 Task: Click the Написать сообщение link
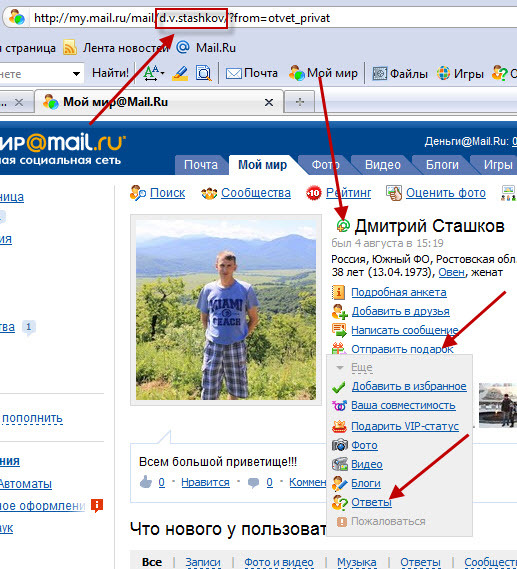(x=405, y=330)
